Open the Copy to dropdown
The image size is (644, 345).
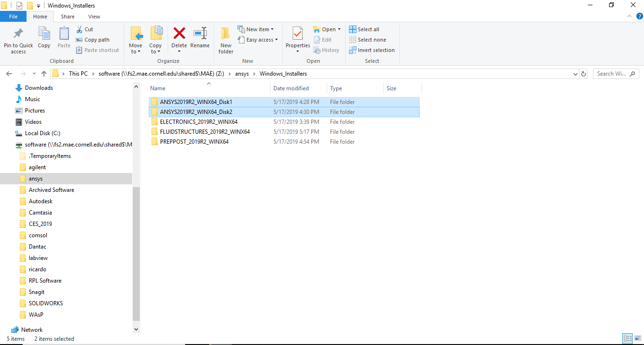[x=155, y=49]
